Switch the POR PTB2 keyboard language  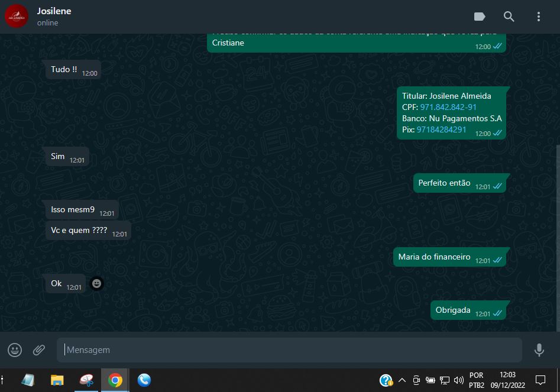(476, 380)
